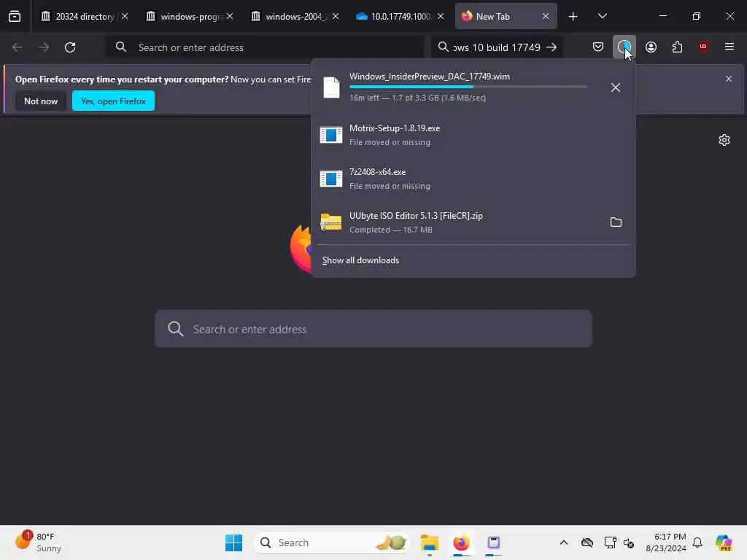Open the Firefox application menu
The height and width of the screenshot is (560, 747).
[729, 47]
